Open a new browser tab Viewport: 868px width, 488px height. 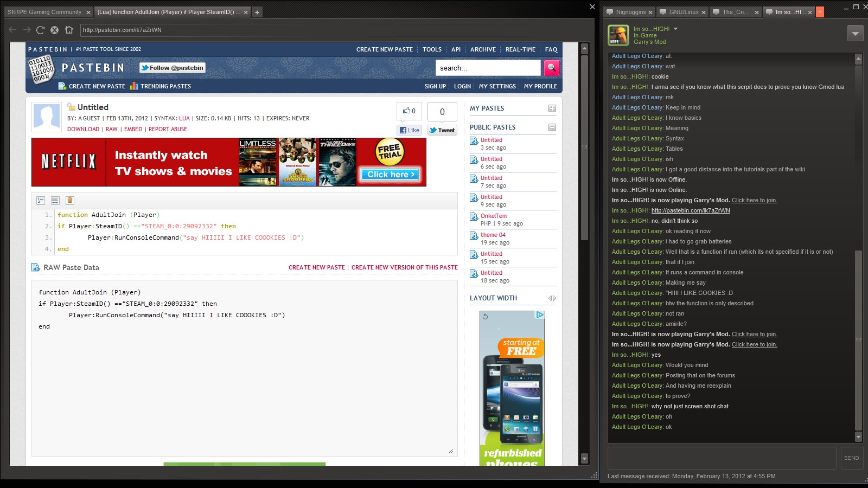(257, 12)
